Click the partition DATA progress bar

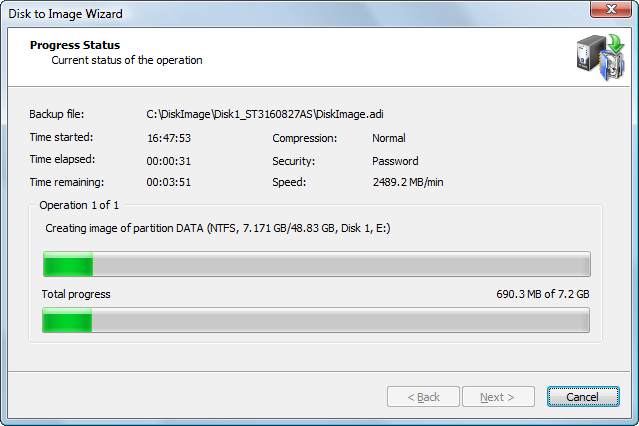coord(315,264)
